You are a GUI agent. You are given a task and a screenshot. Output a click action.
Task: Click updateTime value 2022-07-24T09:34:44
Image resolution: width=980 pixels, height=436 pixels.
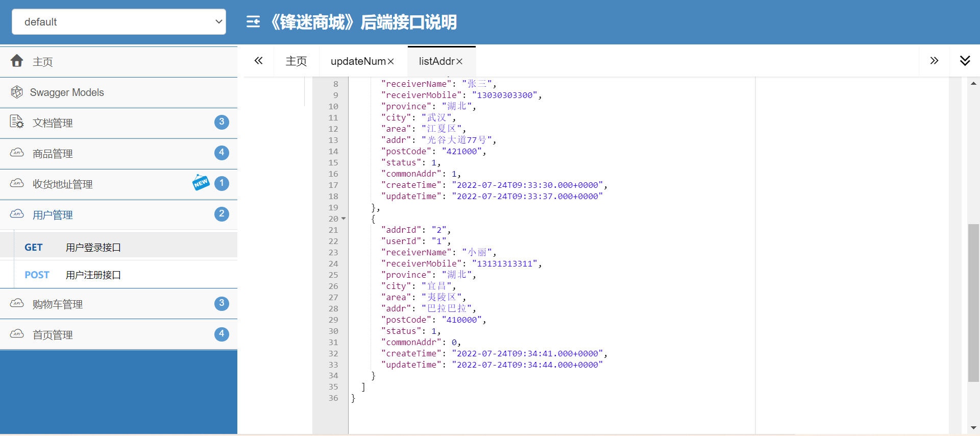coord(527,365)
